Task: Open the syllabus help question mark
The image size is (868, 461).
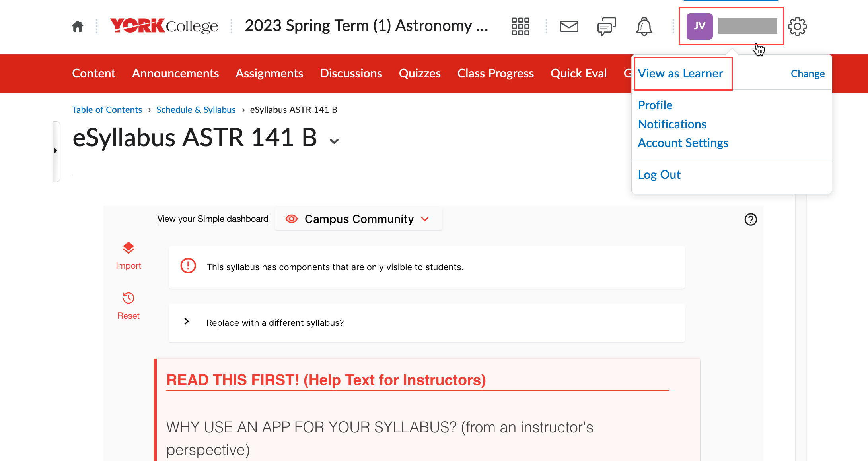Action: tap(751, 219)
